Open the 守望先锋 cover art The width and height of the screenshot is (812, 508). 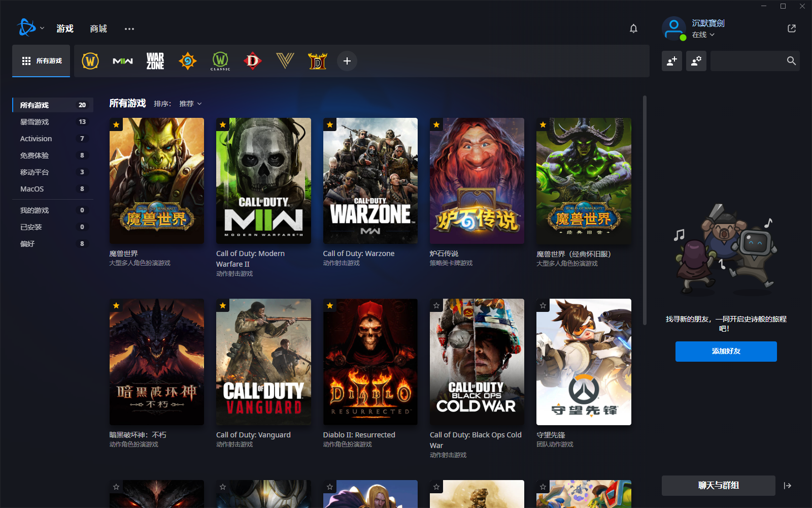(584, 362)
